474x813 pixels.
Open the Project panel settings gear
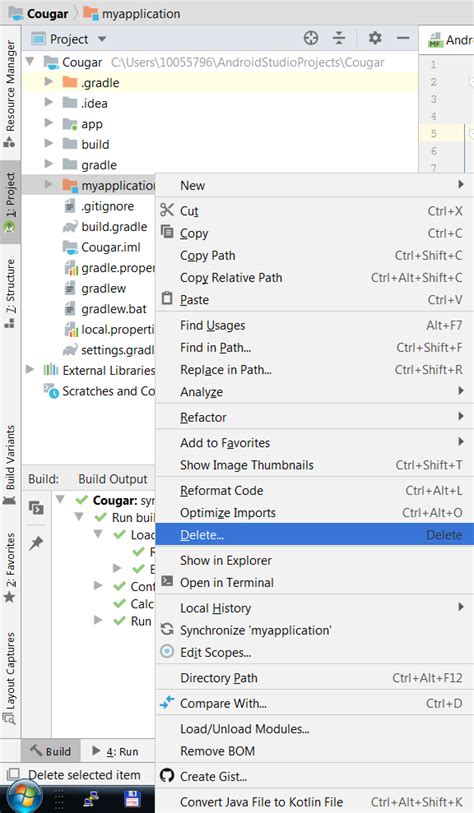tap(374, 38)
